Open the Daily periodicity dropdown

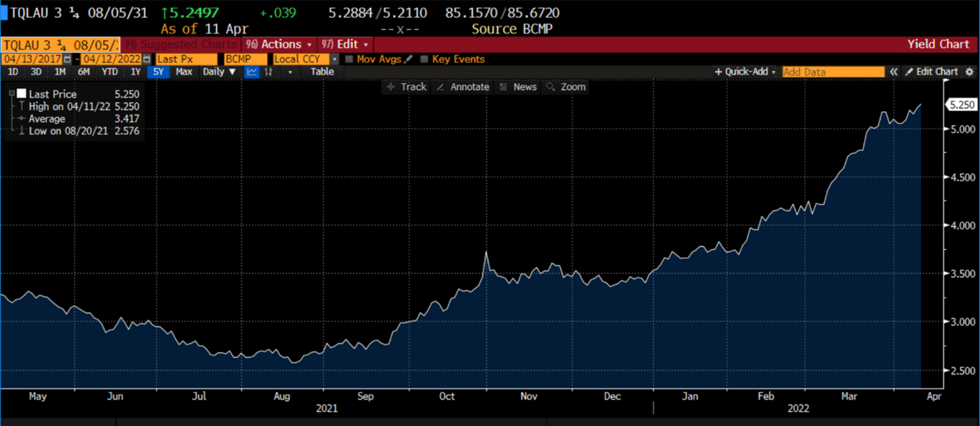pyautogui.click(x=219, y=72)
